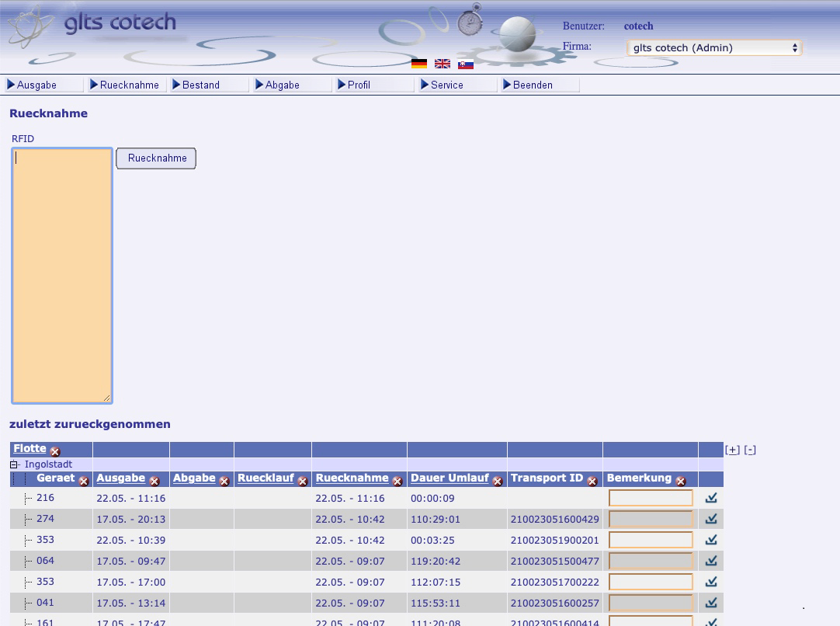Viewport: 840px width, 626px height.
Task: Click checkmark icon in Geraet 064 row
Action: click(x=711, y=561)
